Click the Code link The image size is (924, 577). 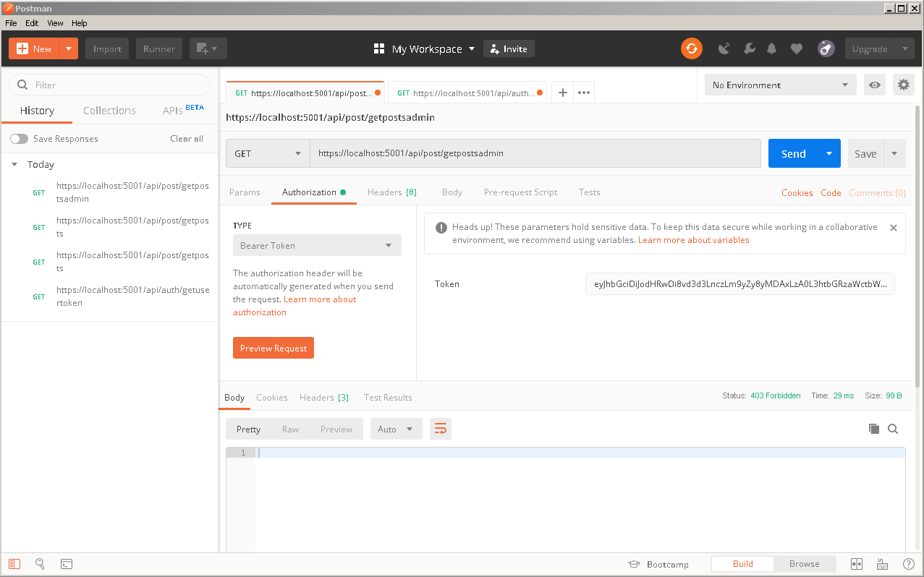831,193
